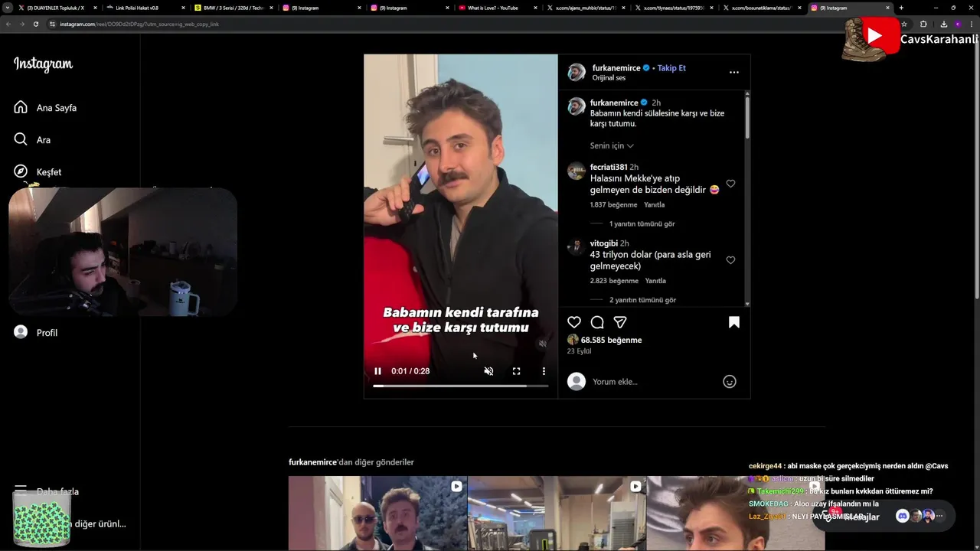Reply to fecriati381's comment with Yanıtla
The image size is (980, 551).
click(x=654, y=205)
